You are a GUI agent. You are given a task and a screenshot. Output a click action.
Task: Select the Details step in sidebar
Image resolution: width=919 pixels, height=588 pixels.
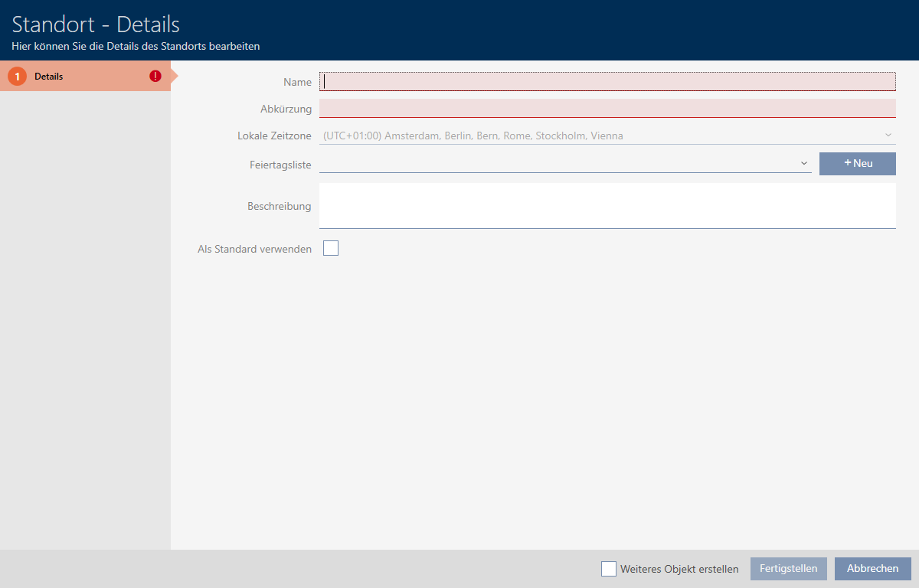(x=49, y=77)
